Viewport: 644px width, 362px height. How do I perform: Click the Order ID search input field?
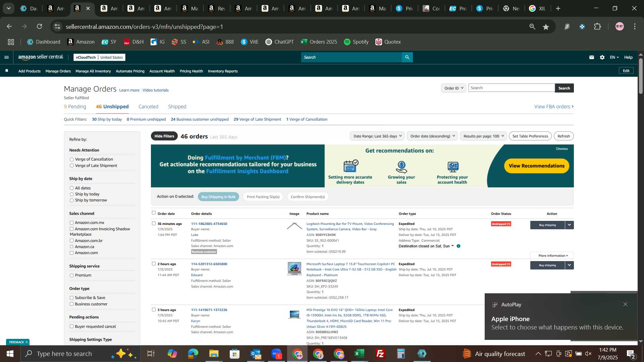coord(512,88)
